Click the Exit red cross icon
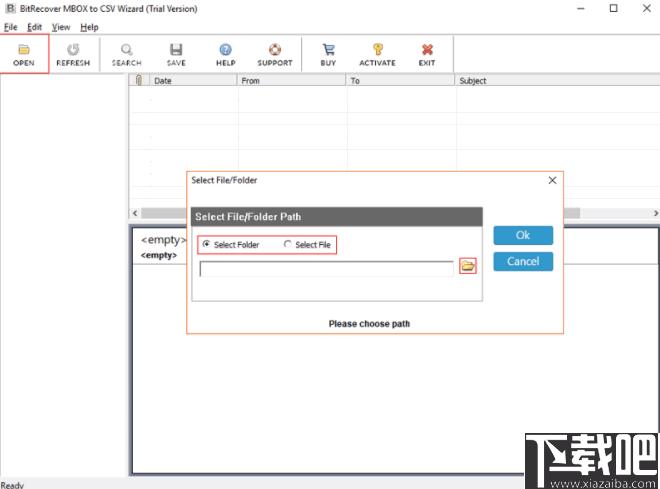 (x=427, y=50)
